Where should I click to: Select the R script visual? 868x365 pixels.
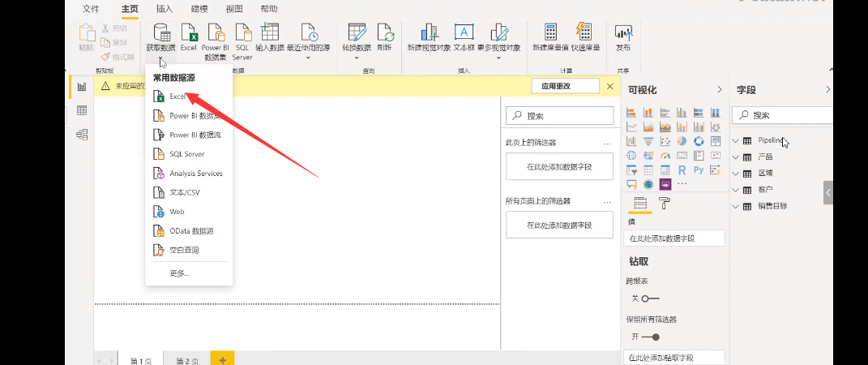click(x=682, y=170)
